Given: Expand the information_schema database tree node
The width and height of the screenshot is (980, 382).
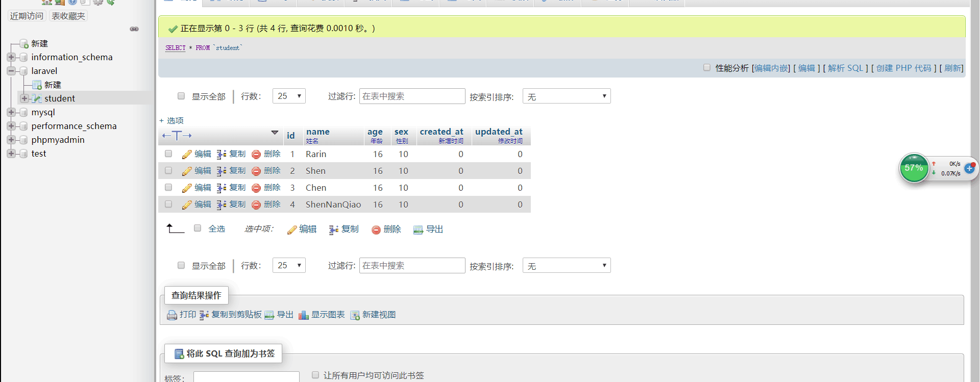Looking at the screenshot, I should pyautogui.click(x=11, y=57).
